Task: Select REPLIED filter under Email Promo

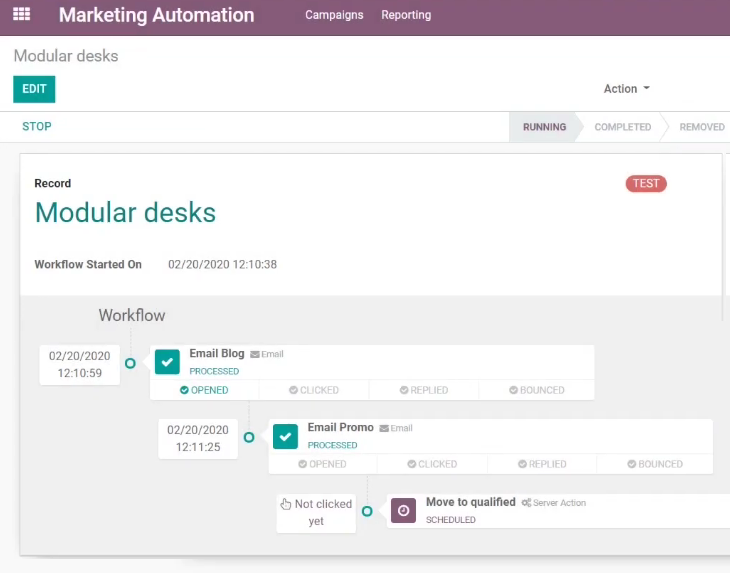Action: [x=542, y=464]
